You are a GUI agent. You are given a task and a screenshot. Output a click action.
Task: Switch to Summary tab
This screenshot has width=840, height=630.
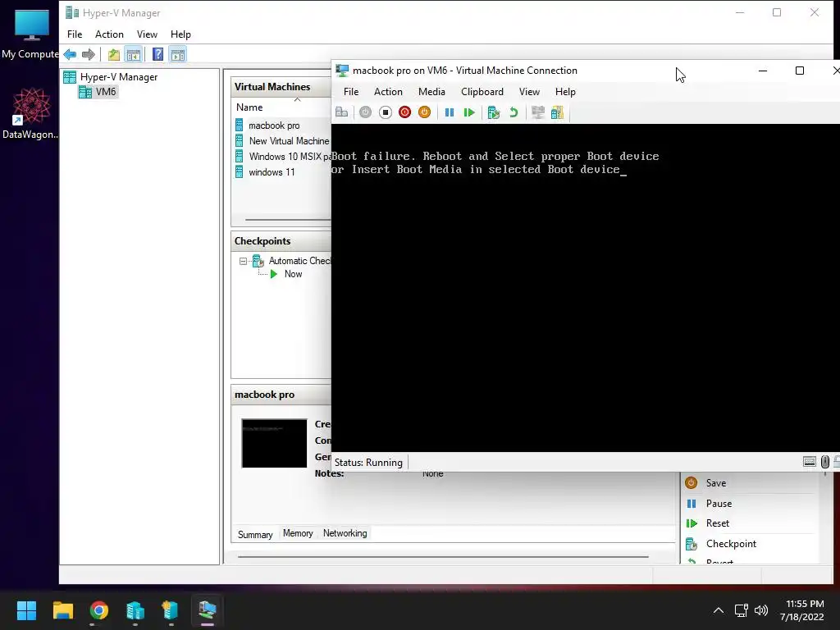(x=255, y=535)
